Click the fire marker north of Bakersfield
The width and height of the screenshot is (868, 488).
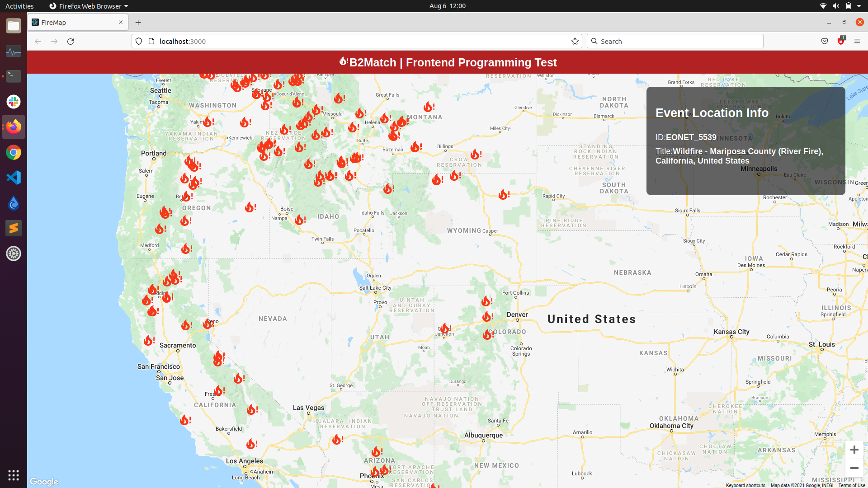point(252,409)
